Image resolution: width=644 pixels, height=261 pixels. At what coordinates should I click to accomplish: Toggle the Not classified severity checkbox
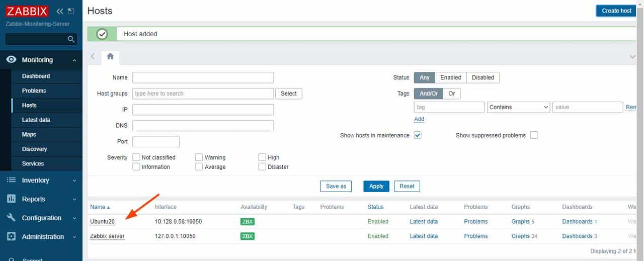click(x=136, y=157)
